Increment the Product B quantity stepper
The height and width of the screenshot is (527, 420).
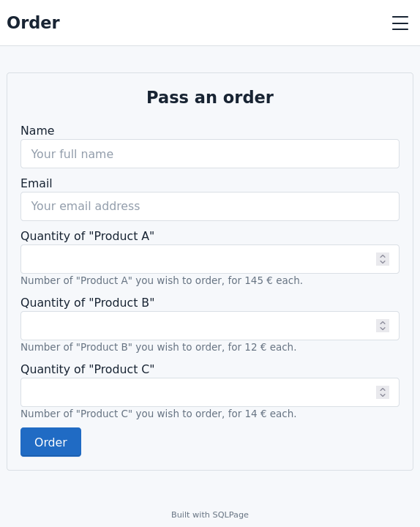pos(383,323)
